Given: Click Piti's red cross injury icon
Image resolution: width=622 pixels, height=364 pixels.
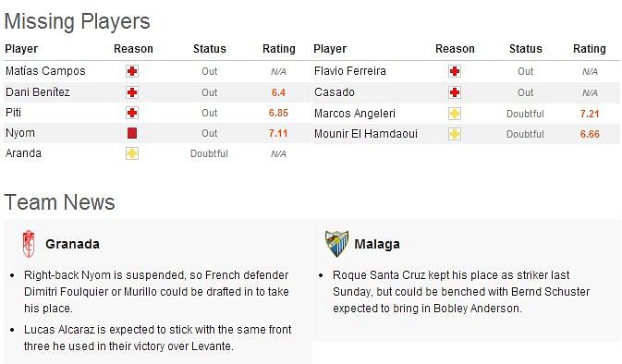Looking at the screenshot, I should click(x=132, y=113).
